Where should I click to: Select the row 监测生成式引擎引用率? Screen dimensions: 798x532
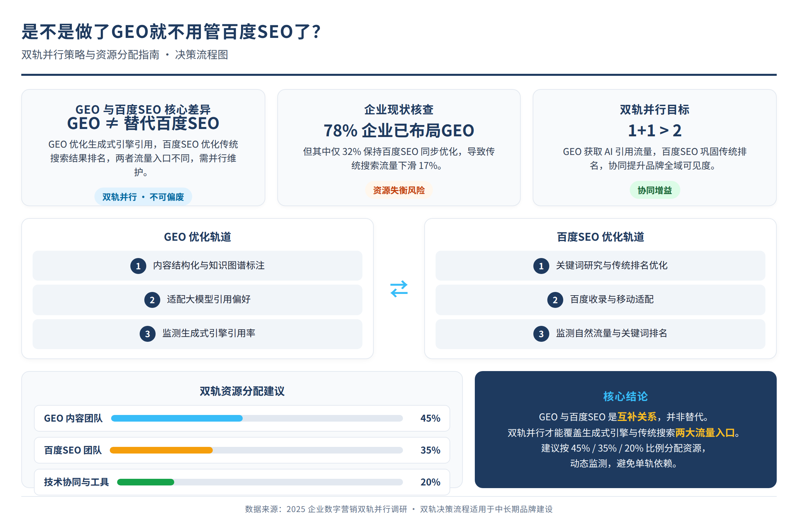tap(198, 334)
